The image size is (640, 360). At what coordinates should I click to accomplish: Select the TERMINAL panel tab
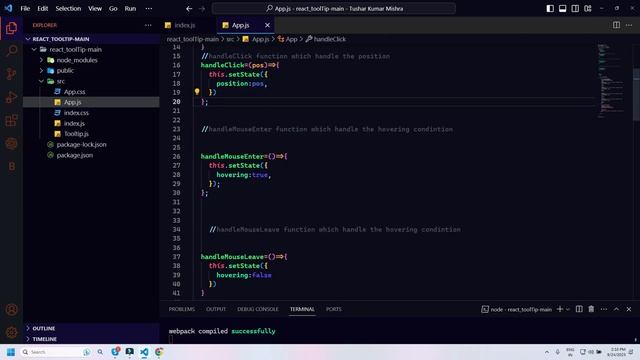302,309
